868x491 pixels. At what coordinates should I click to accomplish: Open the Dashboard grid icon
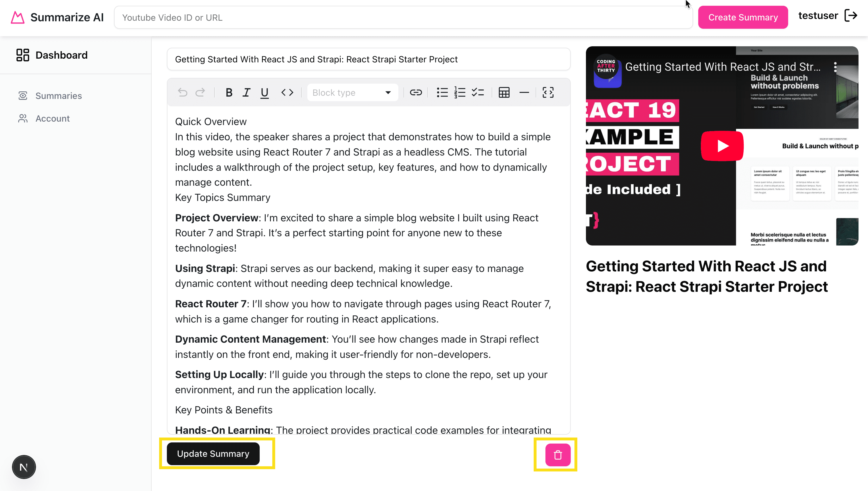coord(23,55)
